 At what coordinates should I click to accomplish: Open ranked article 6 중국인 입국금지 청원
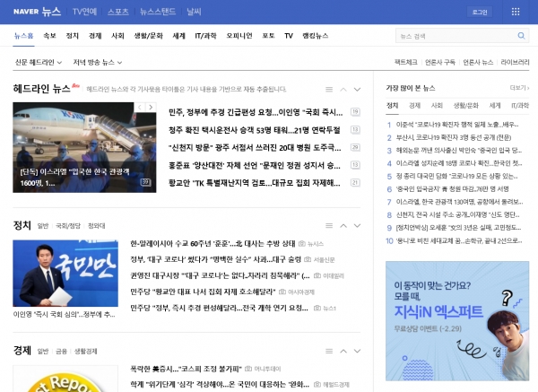(x=452, y=189)
